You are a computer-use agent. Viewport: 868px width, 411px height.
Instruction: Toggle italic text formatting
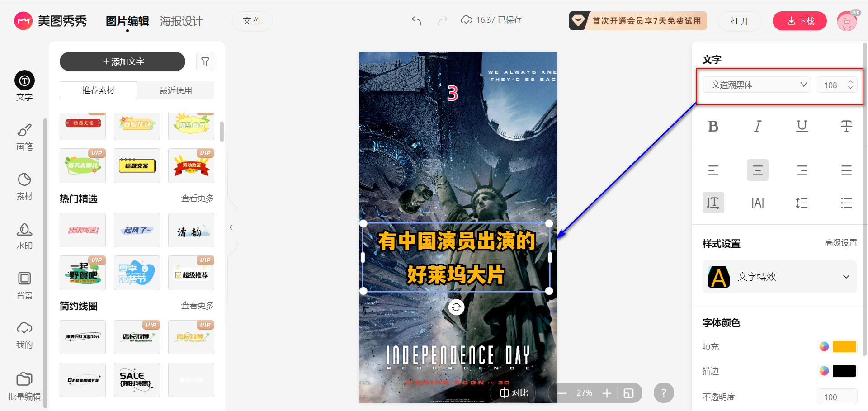coord(758,126)
